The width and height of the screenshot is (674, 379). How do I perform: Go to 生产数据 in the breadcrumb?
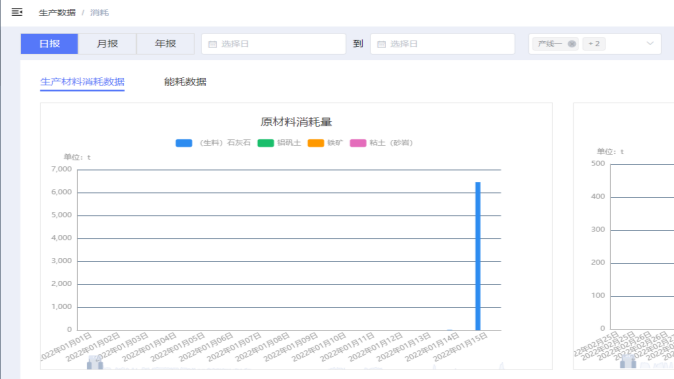pos(57,12)
